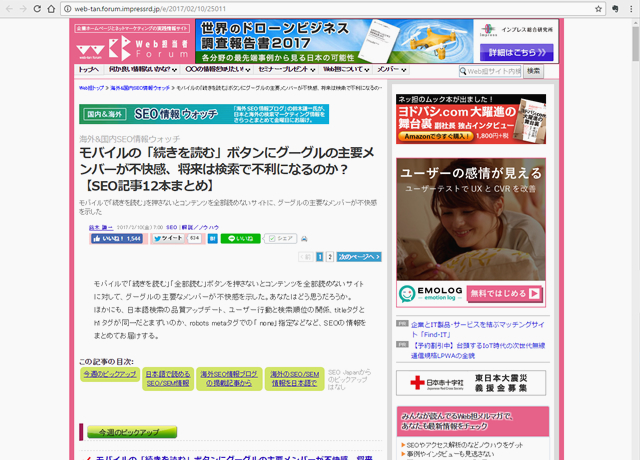This screenshot has width=640, height=460.
Task: Go to page 2 in pagination
Action: (x=329, y=257)
